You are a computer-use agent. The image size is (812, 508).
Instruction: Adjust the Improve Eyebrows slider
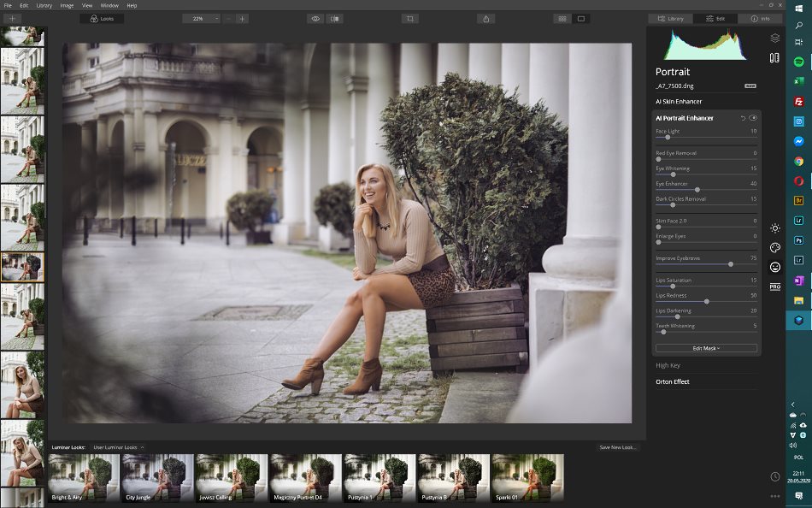731,264
